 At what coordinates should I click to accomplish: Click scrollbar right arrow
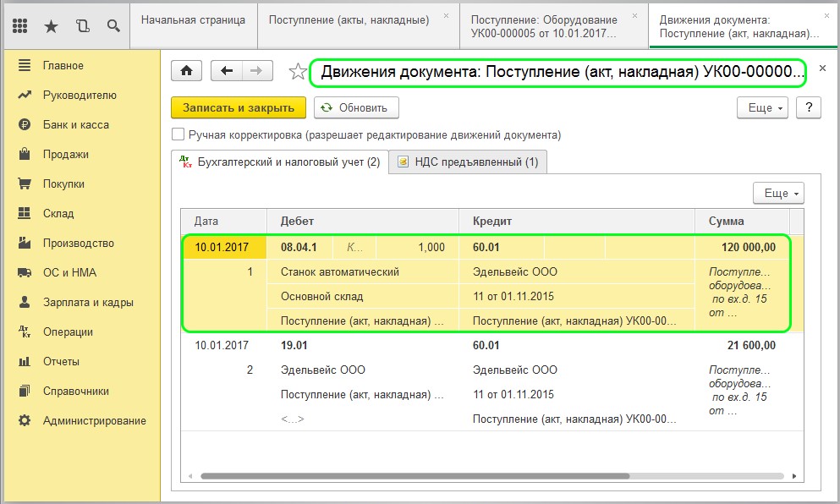click(x=794, y=476)
